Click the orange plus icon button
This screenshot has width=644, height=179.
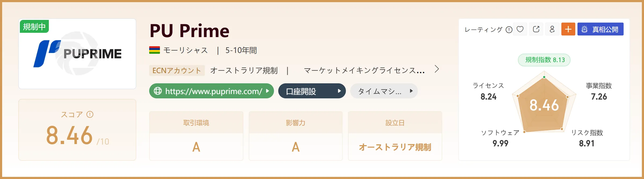tap(568, 29)
